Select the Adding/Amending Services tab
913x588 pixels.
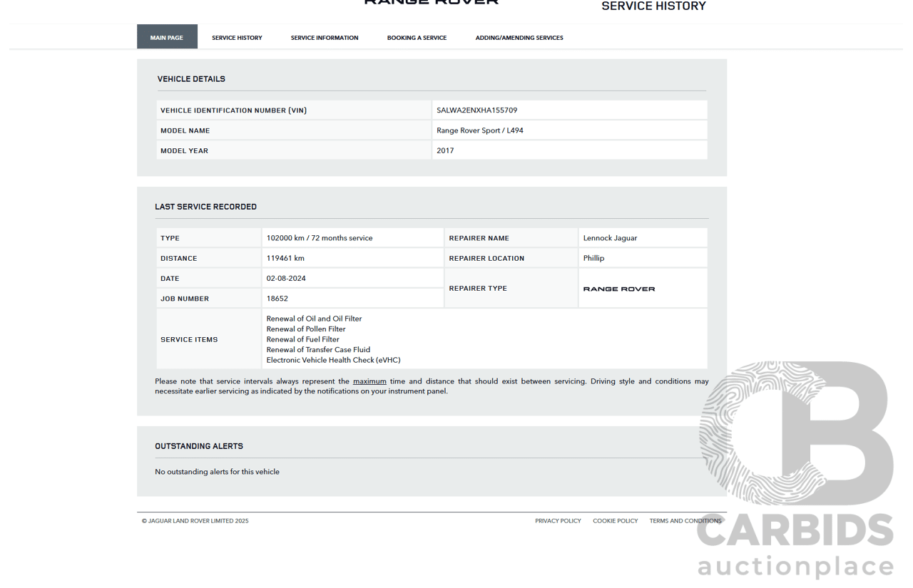pyautogui.click(x=519, y=38)
